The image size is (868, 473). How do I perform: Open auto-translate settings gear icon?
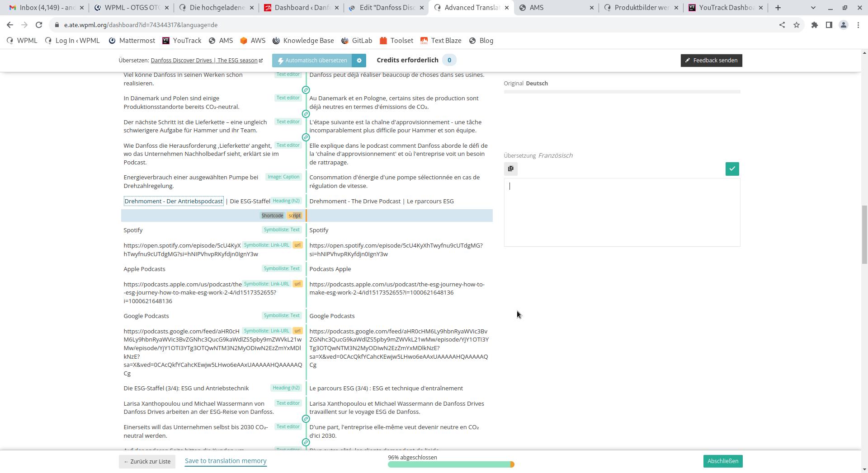click(x=359, y=60)
